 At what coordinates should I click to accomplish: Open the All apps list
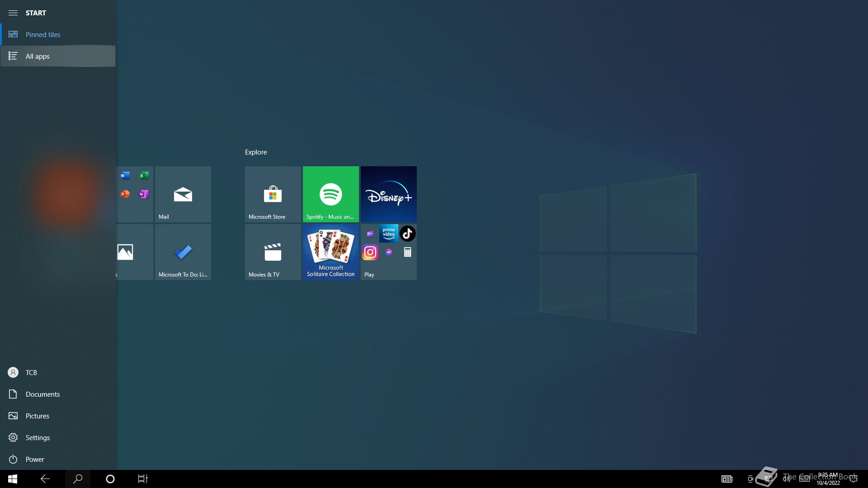tap(58, 56)
